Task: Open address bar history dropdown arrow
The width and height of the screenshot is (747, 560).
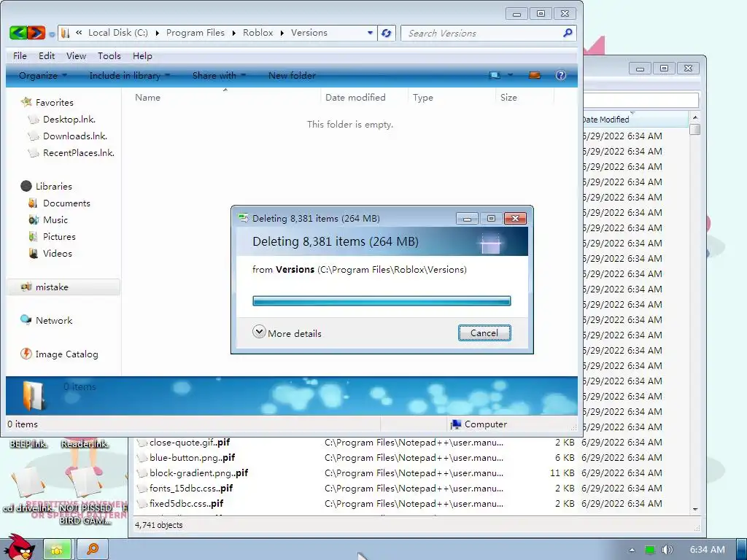Action: click(x=370, y=33)
